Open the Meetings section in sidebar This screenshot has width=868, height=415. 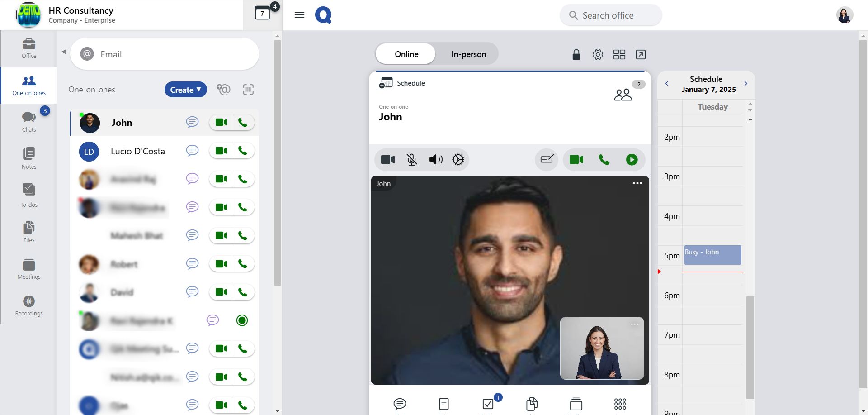(29, 269)
